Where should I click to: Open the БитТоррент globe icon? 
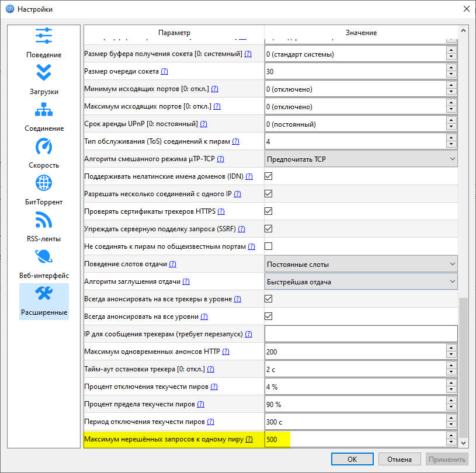[x=44, y=183]
